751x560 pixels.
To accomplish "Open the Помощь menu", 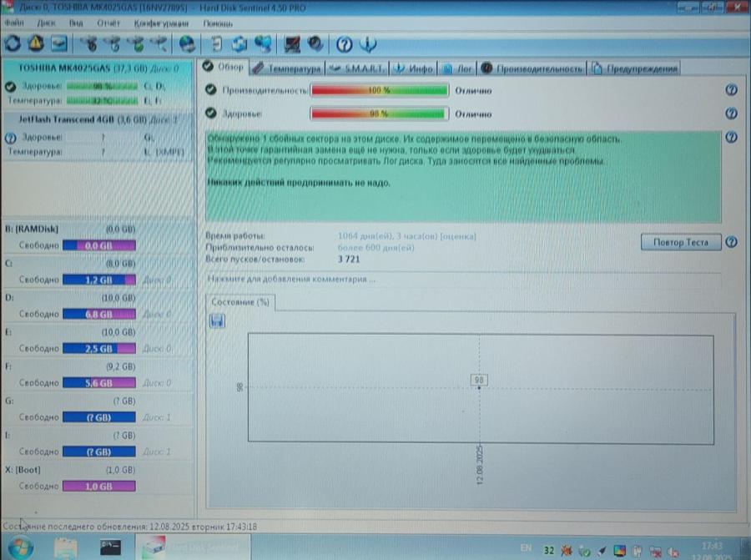I will (x=218, y=23).
